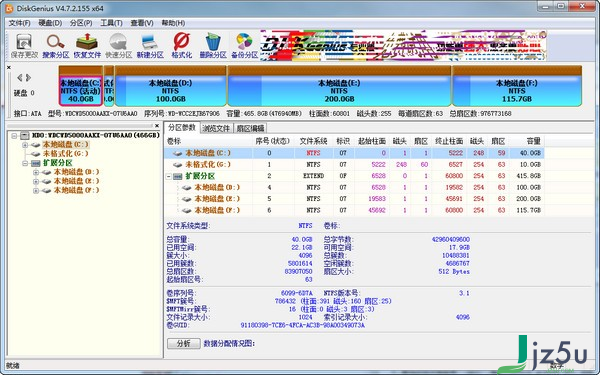
Task: Collapse 扩展分区 row in partition table
Action: (x=169, y=176)
